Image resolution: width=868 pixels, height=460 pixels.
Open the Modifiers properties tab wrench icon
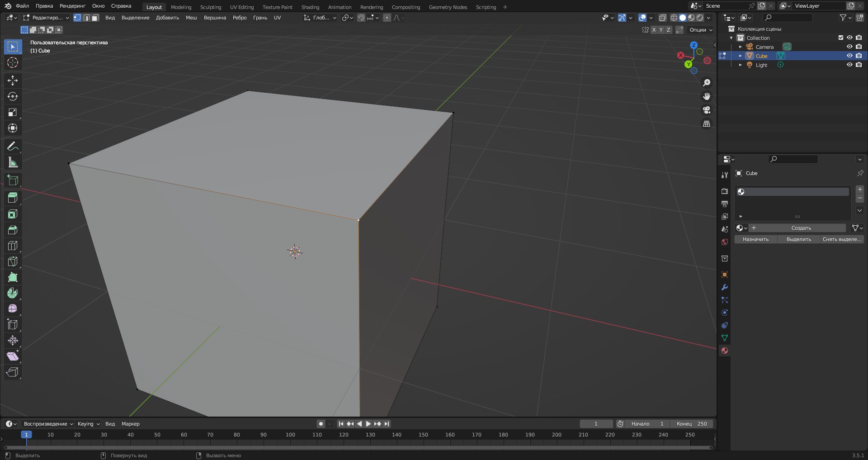725,287
